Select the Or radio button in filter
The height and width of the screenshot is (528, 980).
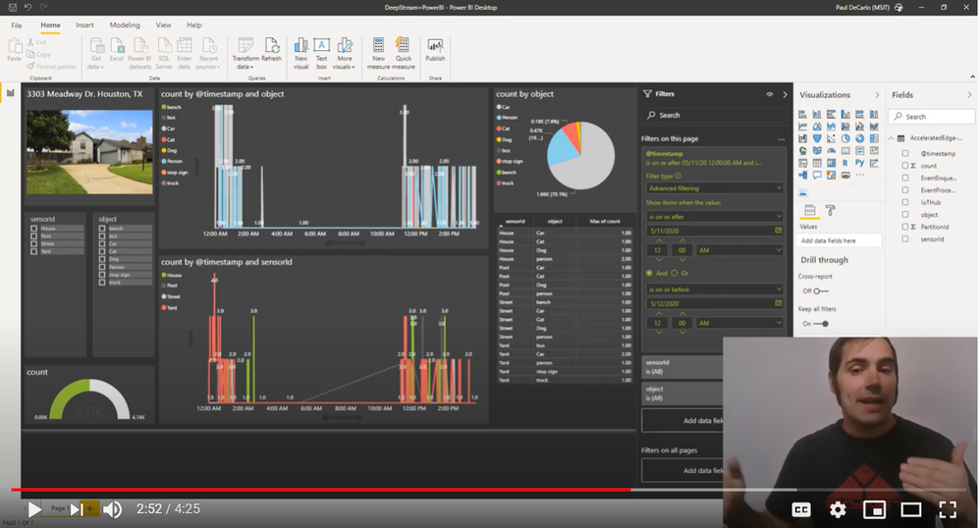point(675,273)
